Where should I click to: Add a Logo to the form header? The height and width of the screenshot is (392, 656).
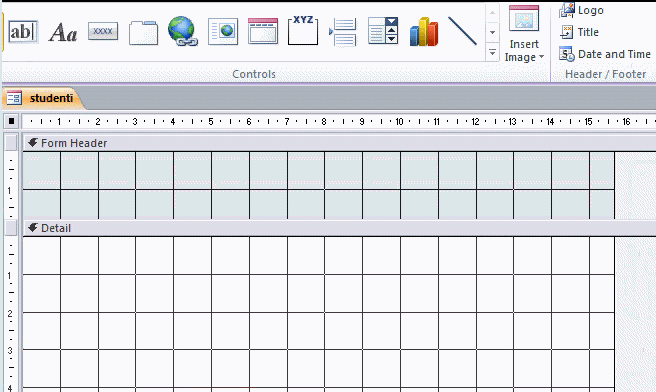coord(581,10)
